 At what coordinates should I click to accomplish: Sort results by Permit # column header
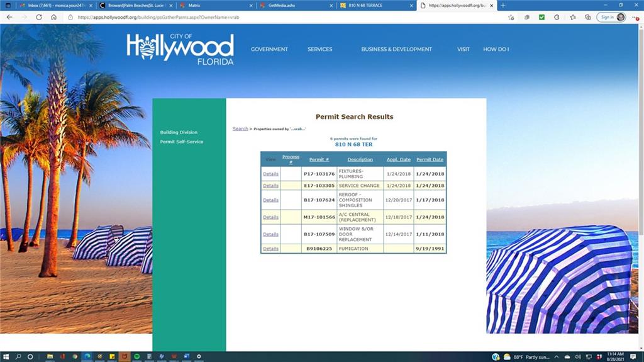(x=319, y=159)
